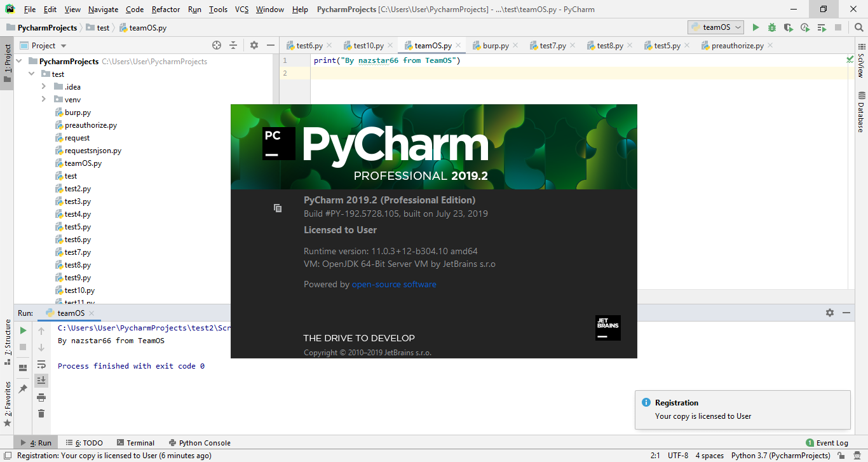Screen dimensions: 868x462
Task: Switch to the test7.py editor tab
Action: pyautogui.click(x=553, y=46)
